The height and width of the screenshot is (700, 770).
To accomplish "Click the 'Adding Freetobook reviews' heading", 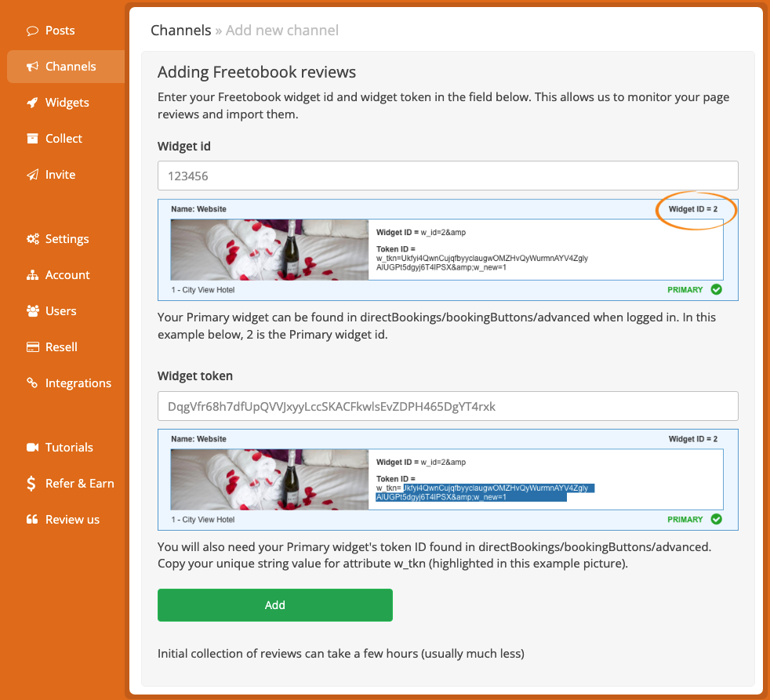I will pos(256,73).
